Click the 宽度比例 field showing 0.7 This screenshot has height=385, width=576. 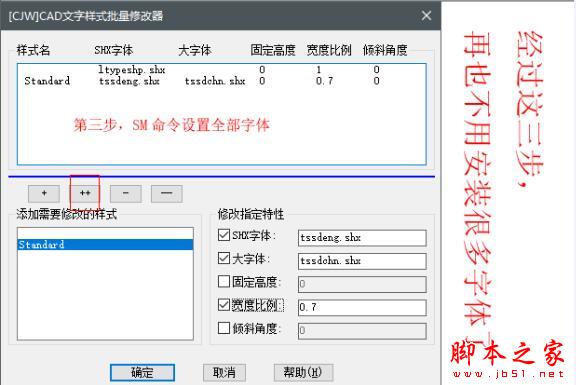[x=362, y=307]
